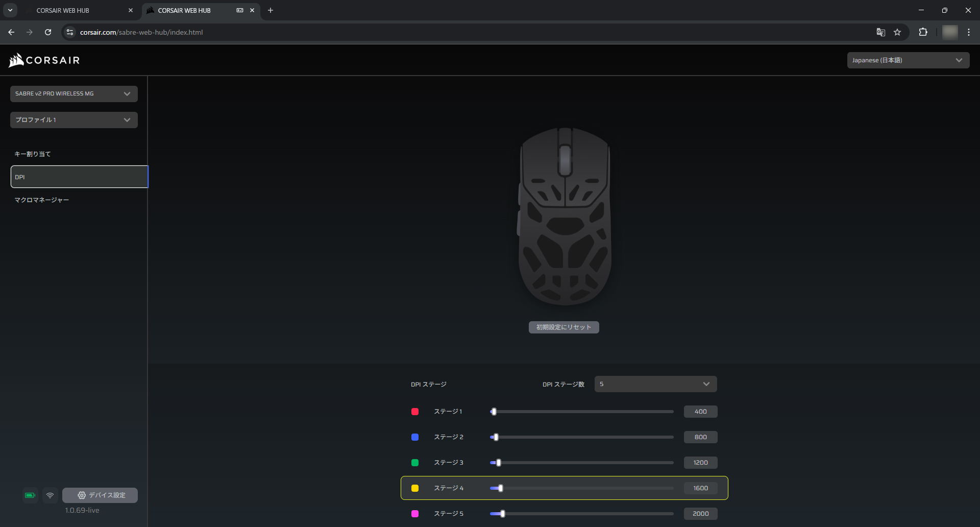Open the プロファイル 1 profile dropdown

coord(74,120)
